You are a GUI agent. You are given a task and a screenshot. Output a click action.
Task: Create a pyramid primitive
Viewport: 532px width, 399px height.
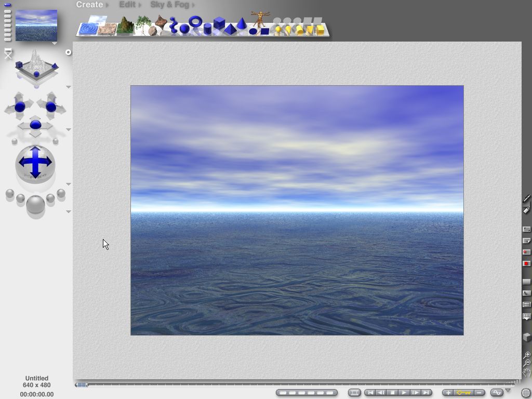pyautogui.click(x=230, y=30)
